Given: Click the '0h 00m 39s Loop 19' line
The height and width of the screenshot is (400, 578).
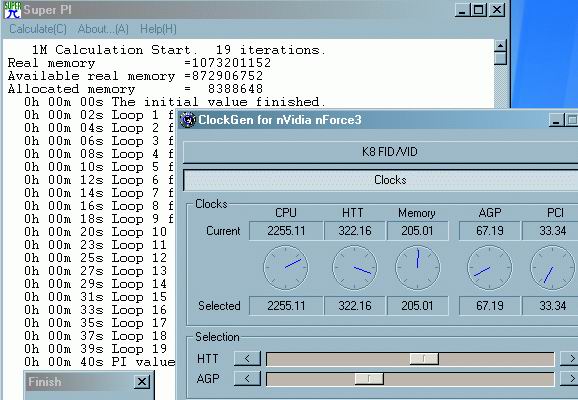Looking at the screenshot, I should 95,349.
